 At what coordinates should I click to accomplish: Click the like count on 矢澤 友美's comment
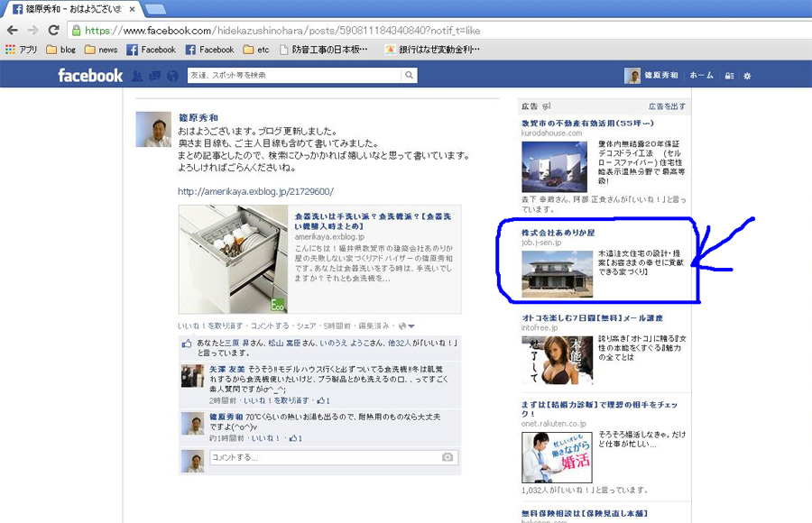323,400
